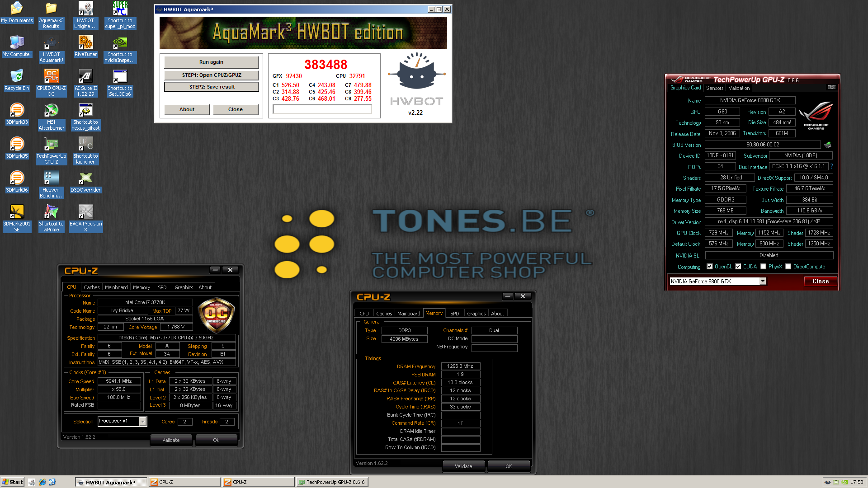Toggle OpenCL checkbox in GPU-Z
Screen dimensions: 868x488
point(710,267)
